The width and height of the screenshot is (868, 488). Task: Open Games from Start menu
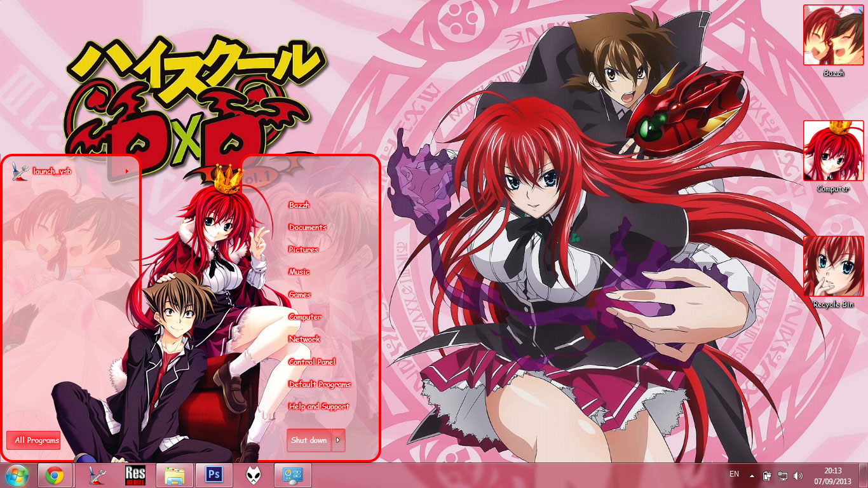299,295
